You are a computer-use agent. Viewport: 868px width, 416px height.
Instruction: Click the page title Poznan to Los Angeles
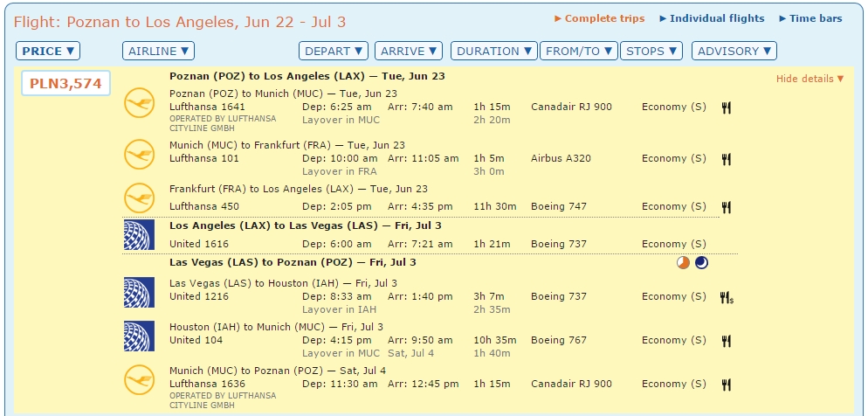tap(179, 22)
